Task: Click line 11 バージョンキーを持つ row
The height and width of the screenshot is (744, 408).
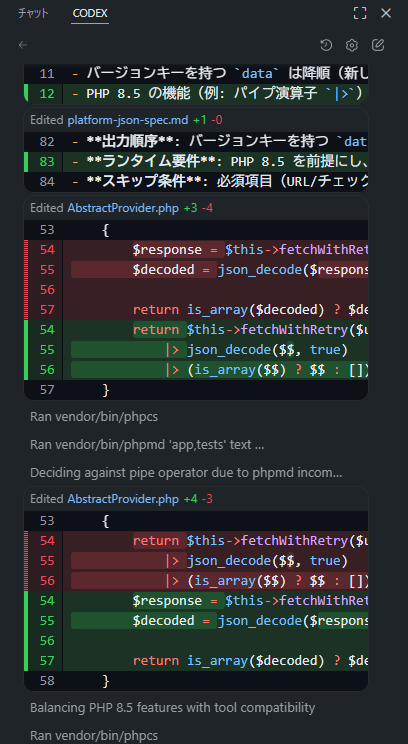Action: click(x=196, y=74)
